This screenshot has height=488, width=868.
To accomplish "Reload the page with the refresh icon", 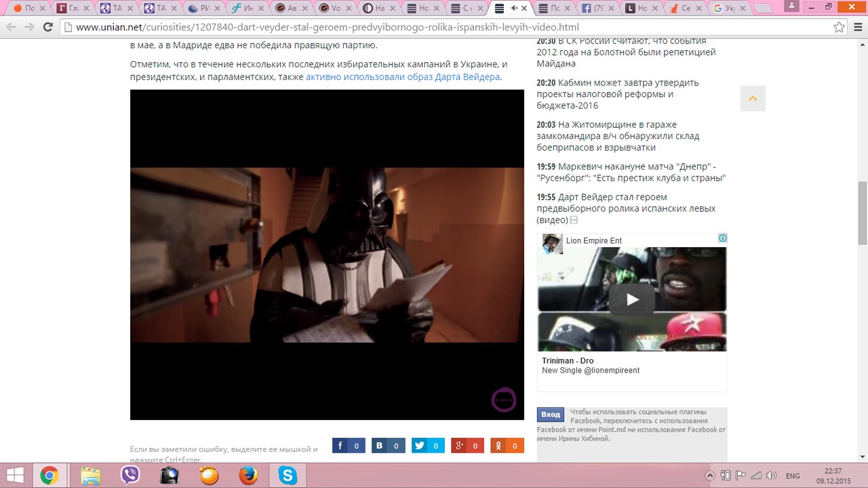I will point(47,27).
